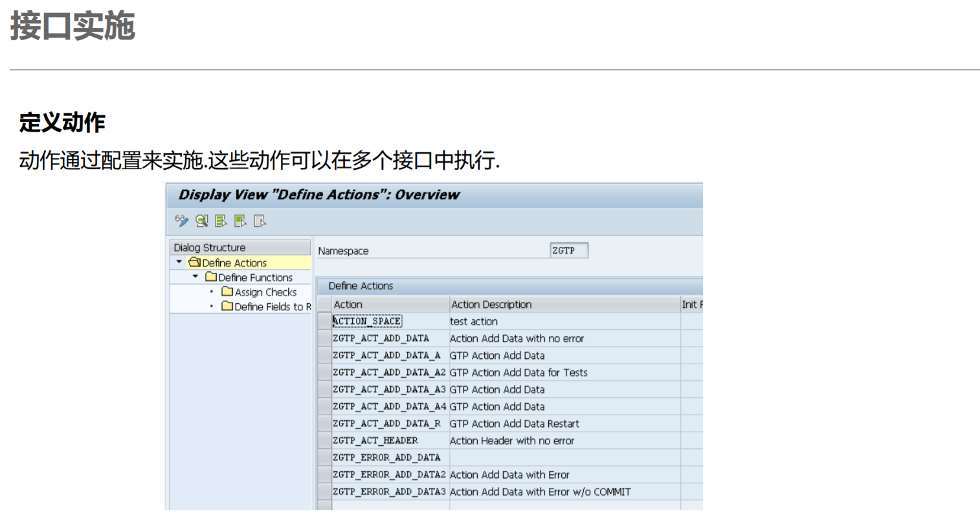Click the Action Description column header
The image size is (980, 515).
pyautogui.click(x=492, y=304)
